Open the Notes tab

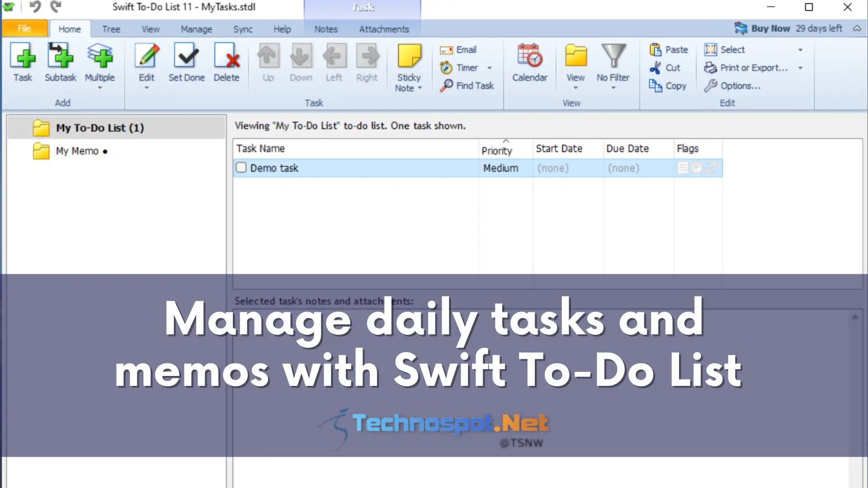(x=326, y=29)
